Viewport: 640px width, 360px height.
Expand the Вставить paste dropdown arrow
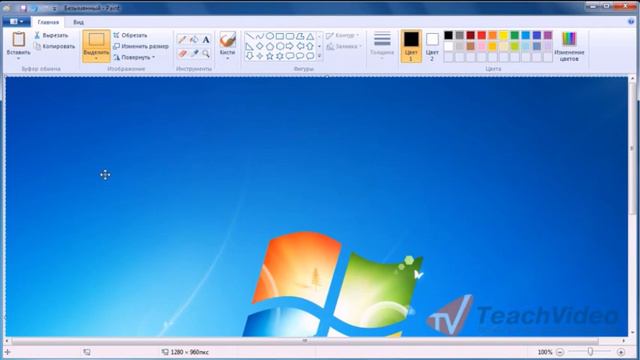[x=18, y=58]
